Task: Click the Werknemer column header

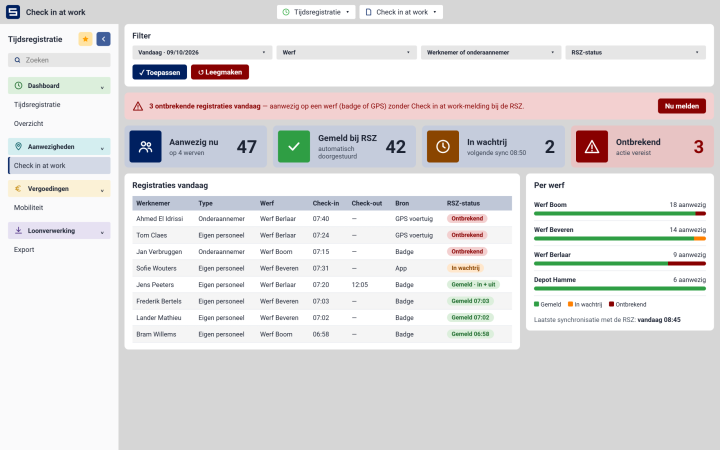Action: 153,203
